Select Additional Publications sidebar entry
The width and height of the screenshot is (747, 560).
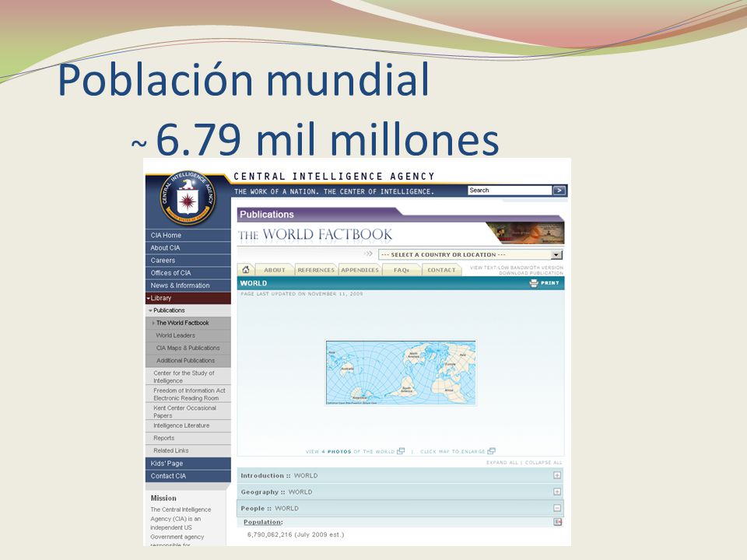188,360
